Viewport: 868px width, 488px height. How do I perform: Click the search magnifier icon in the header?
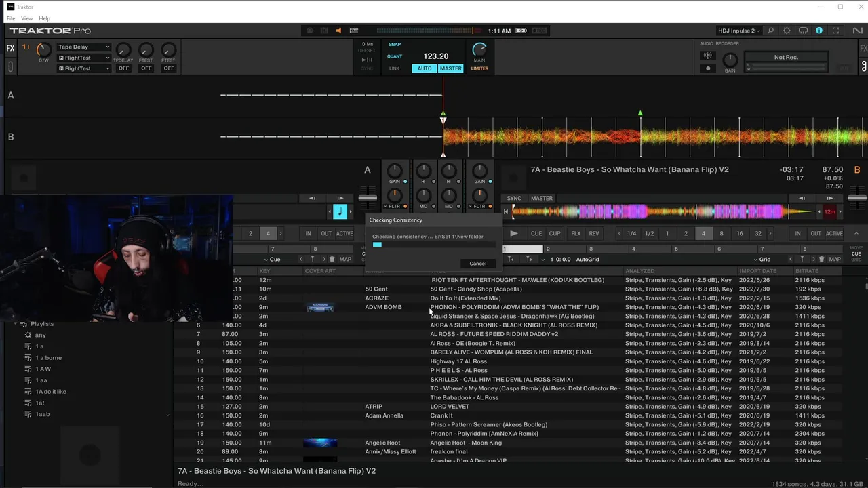770,30
